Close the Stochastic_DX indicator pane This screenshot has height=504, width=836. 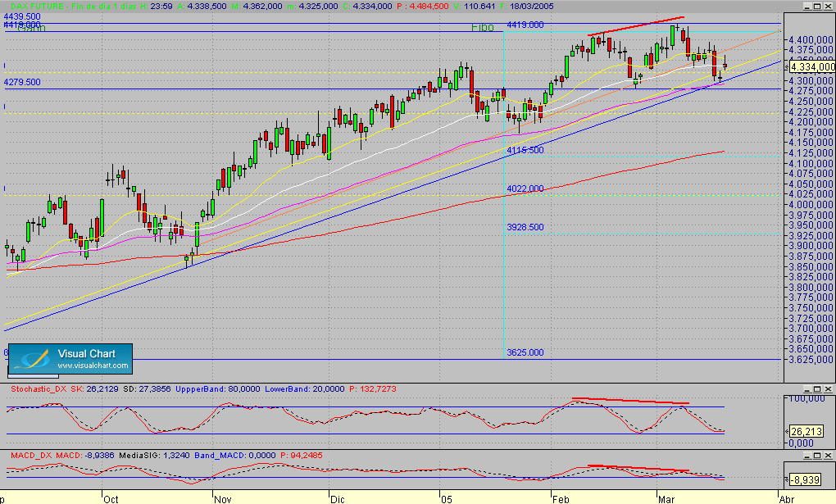point(828,389)
